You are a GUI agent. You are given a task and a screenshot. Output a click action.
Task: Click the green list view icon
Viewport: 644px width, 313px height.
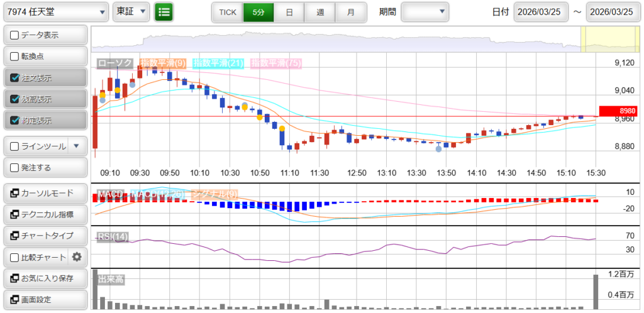click(164, 11)
